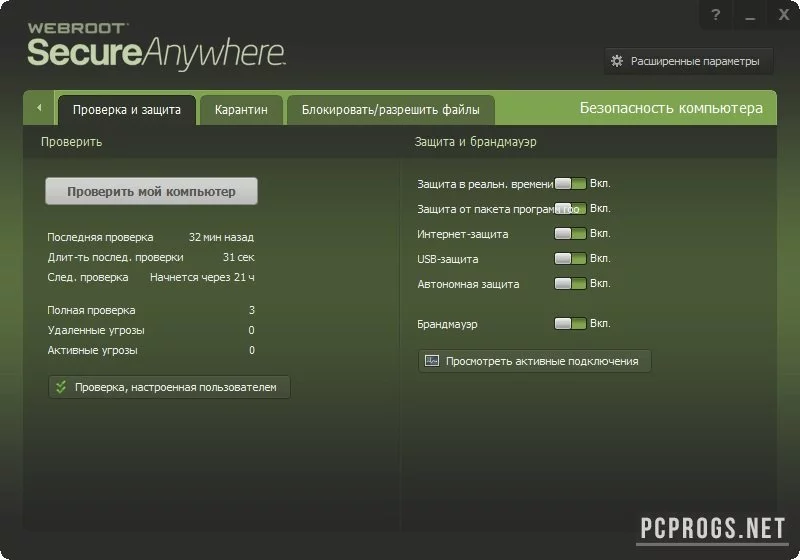
Task: Click the Безопасность компьютера heading
Action: 671,108
